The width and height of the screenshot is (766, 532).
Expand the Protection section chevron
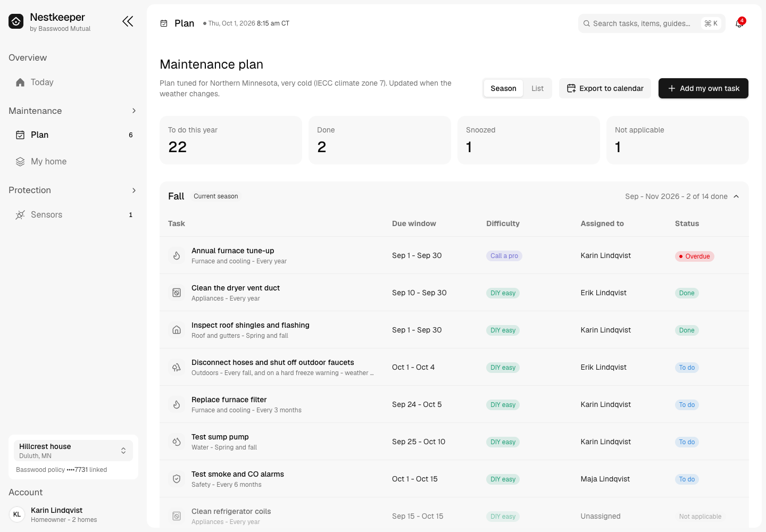134,190
